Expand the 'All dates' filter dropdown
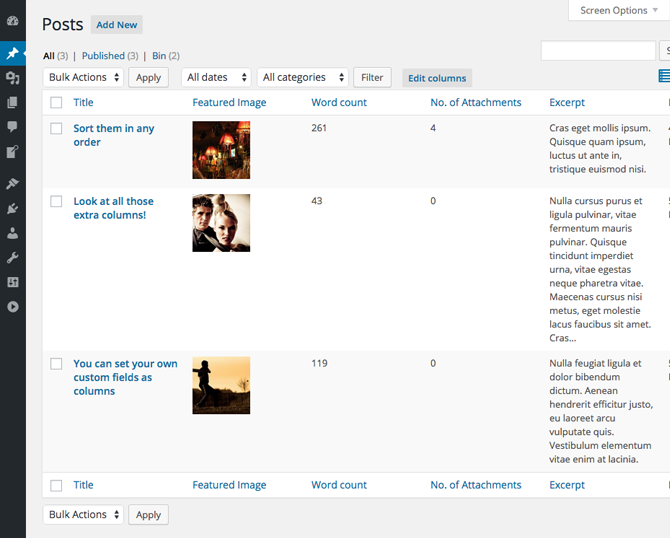The height and width of the screenshot is (538, 670). pyautogui.click(x=215, y=77)
